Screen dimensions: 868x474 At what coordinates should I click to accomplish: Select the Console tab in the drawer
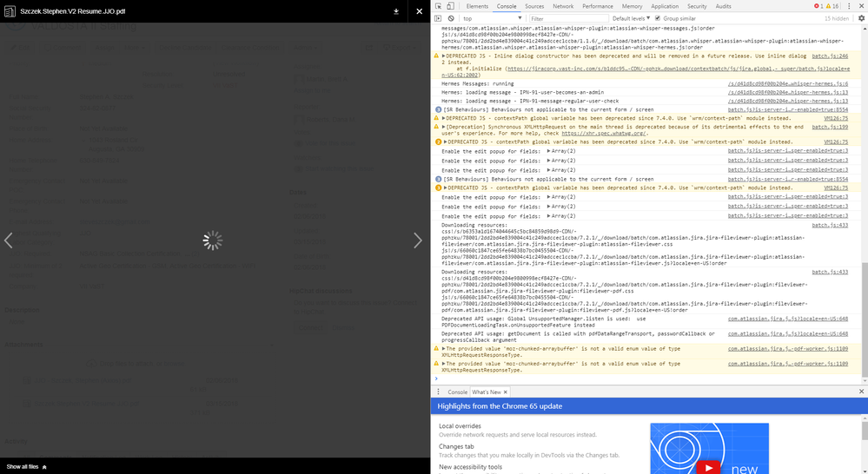457,392
